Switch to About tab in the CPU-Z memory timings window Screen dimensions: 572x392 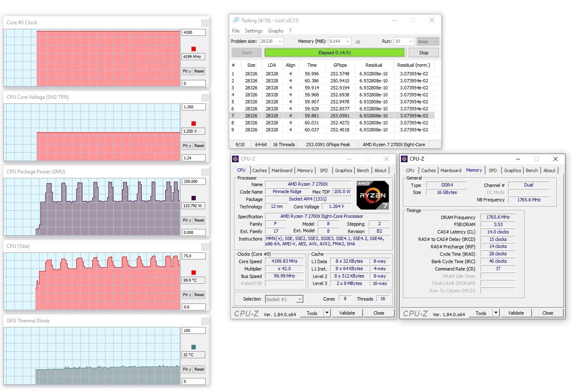[549, 170]
